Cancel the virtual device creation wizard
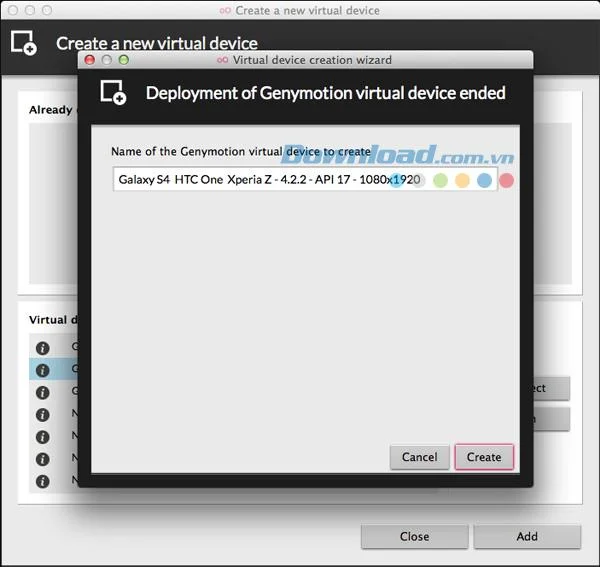The width and height of the screenshot is (600, 567). click(419, 457)
